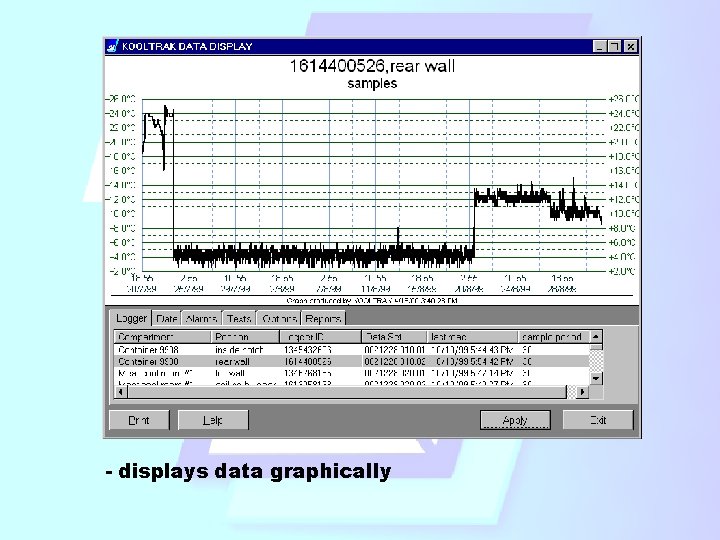Click the Position column header
The image size is (720, 540).
click(x=245, y=337)
